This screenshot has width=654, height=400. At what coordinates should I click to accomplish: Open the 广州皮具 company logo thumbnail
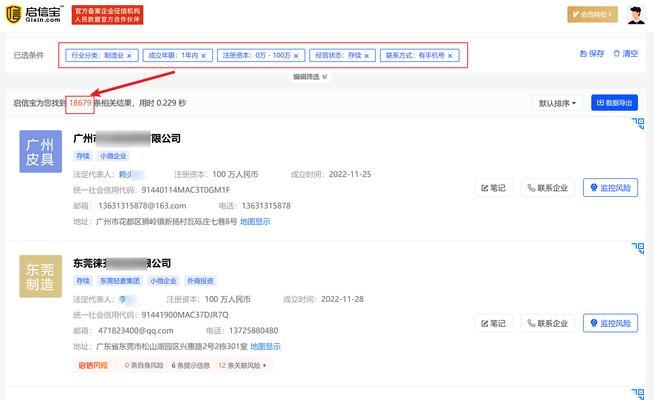[40, 151]
